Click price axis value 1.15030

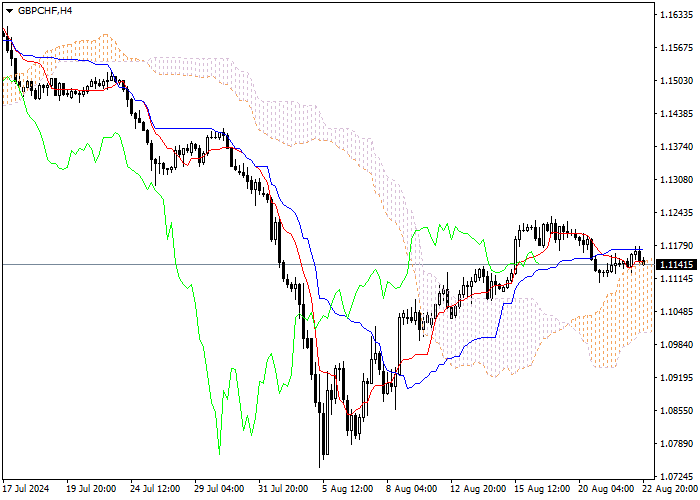pyautogui.click(x=676, y=81)
